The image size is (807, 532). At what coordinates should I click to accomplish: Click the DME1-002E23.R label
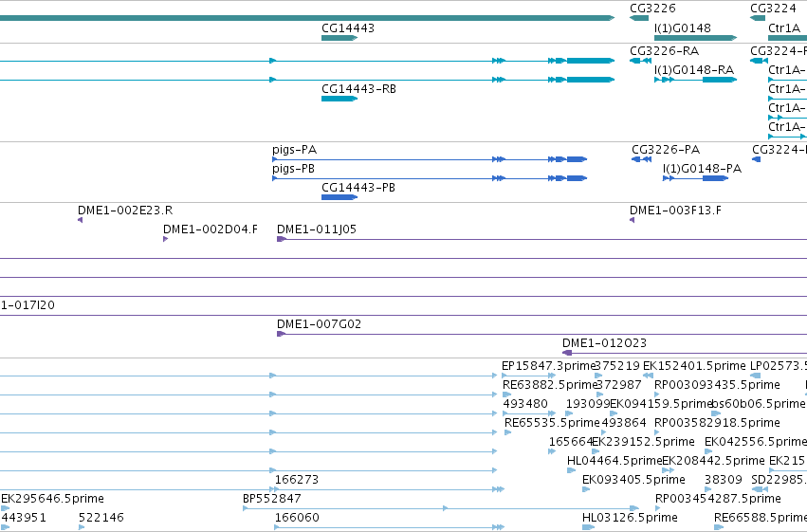point(125,211)
